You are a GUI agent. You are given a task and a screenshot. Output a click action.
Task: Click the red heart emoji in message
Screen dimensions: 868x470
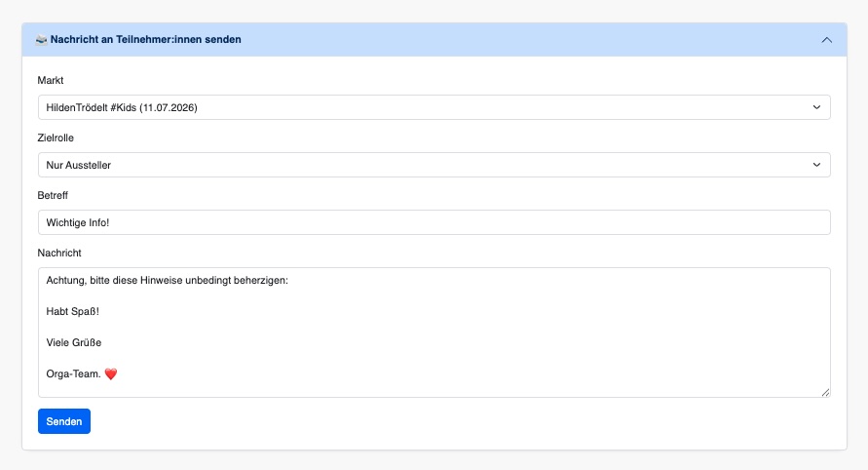coord(111,374)
